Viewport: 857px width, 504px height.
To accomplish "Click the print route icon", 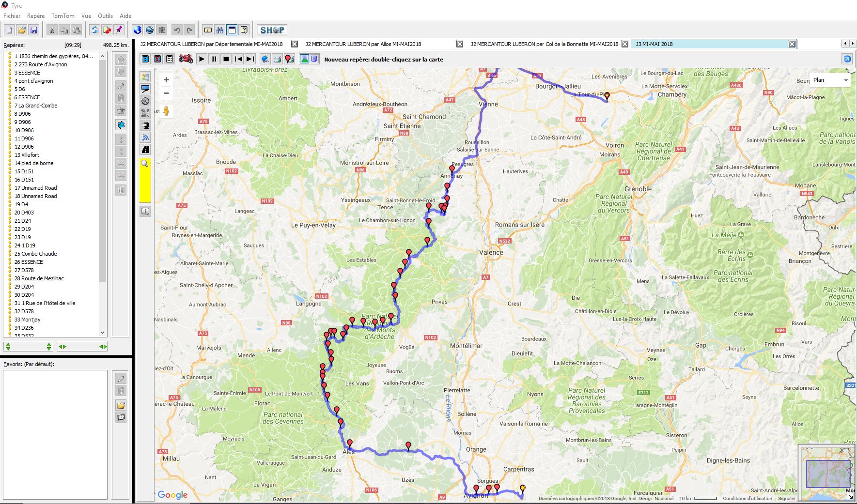I will (x=277, y=59).
